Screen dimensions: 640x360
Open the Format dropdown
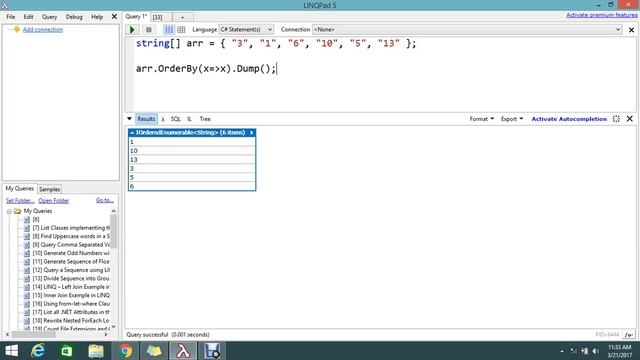click(x=482, y=119)
